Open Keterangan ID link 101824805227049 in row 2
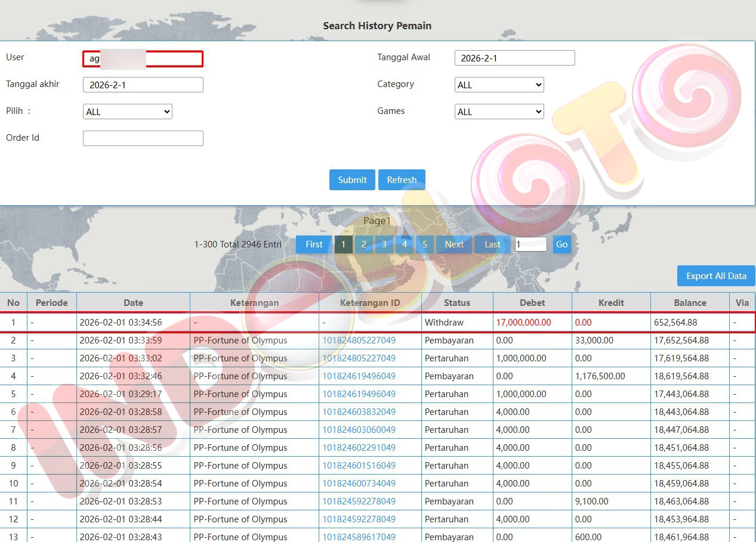This screenshot has height=542, width=756. click(359, 340)
